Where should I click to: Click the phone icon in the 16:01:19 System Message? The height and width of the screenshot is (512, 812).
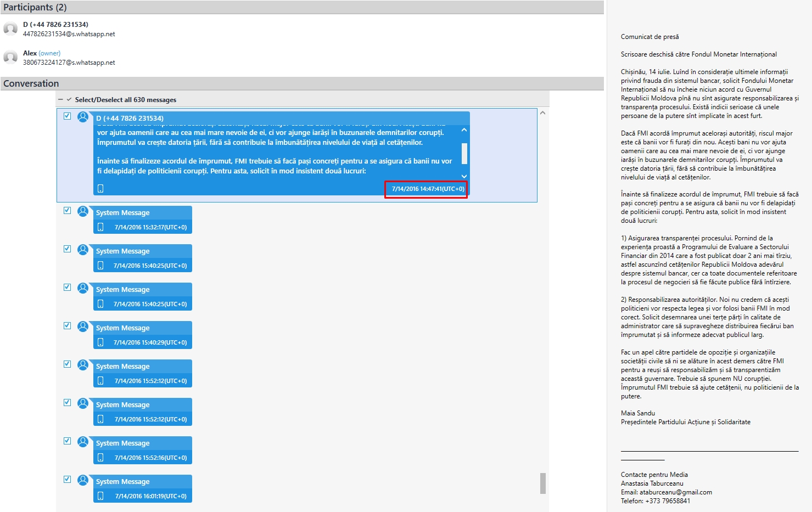tap(100, 496)
